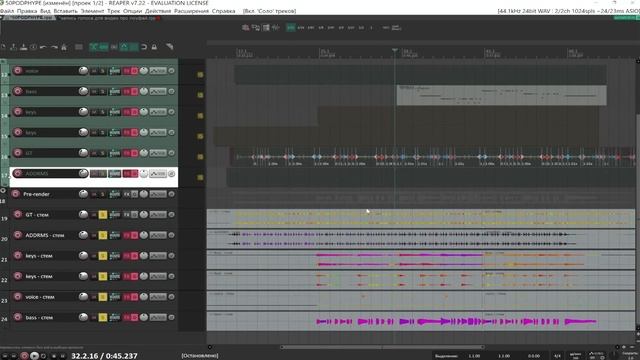Unsolo the bass - стем track
This screenshot has height=360, width=640.
tap(102, 318)
